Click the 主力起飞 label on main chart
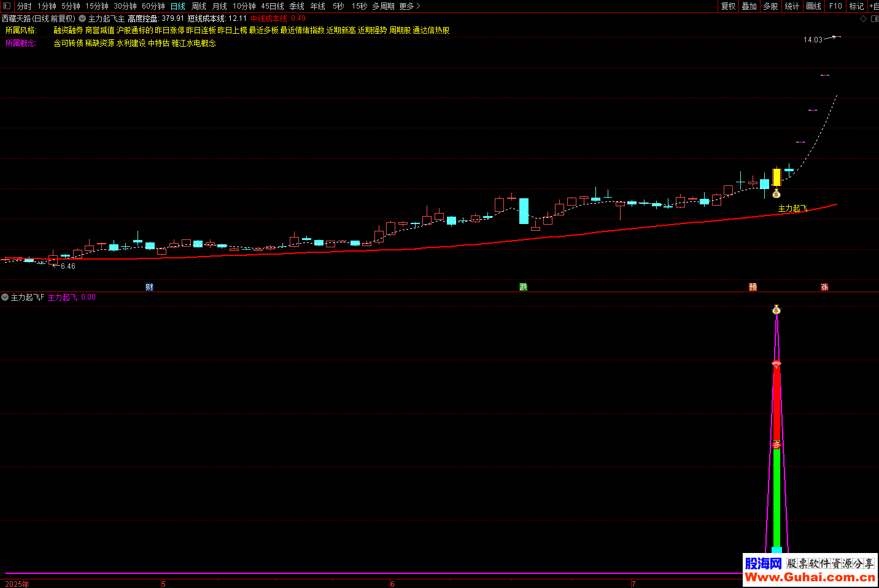The width and height of the screenshot is (879, 588). click(792, 209)
